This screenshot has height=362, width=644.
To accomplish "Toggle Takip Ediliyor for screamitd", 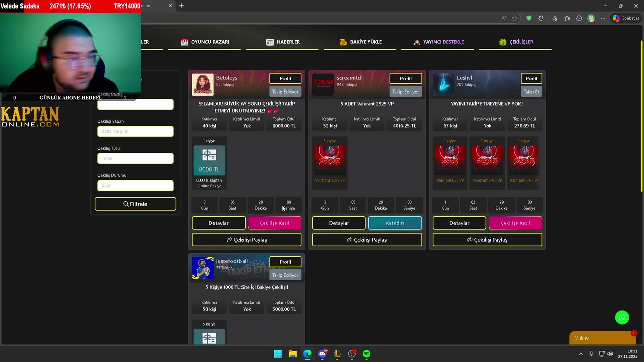I will 406,92.
